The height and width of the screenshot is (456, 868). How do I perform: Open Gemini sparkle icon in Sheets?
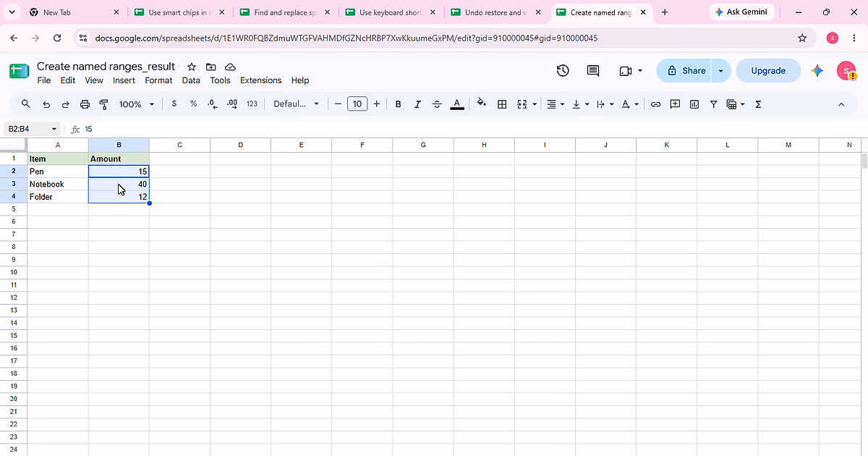(817, 70)
